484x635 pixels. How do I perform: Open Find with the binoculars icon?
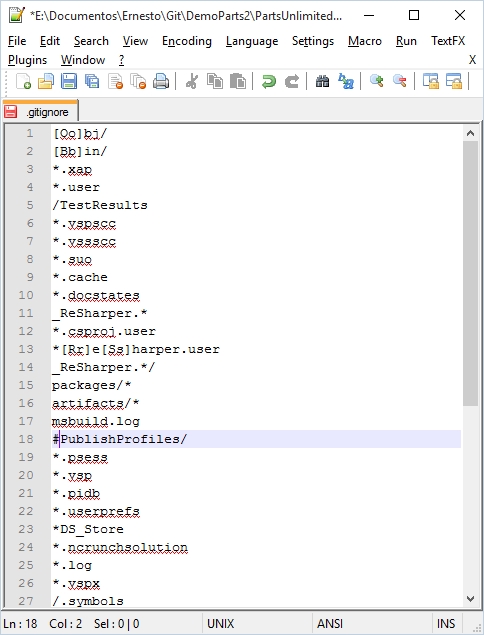click(x=322, y=81)
